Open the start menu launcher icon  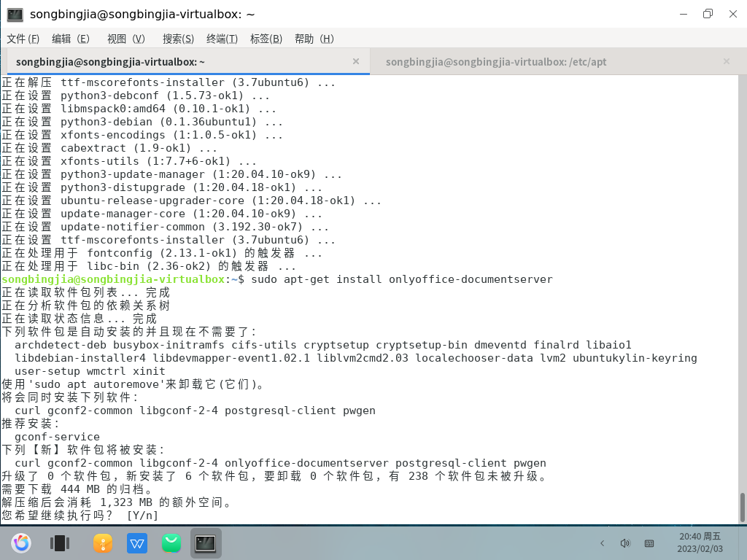pyautogui.click(x=21, y=542)
